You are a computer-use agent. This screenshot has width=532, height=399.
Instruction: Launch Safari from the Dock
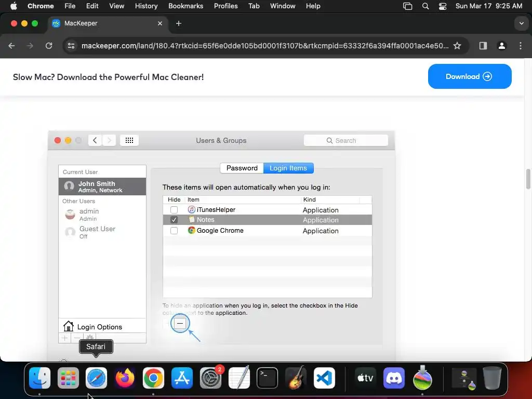[x=96, y=378]
